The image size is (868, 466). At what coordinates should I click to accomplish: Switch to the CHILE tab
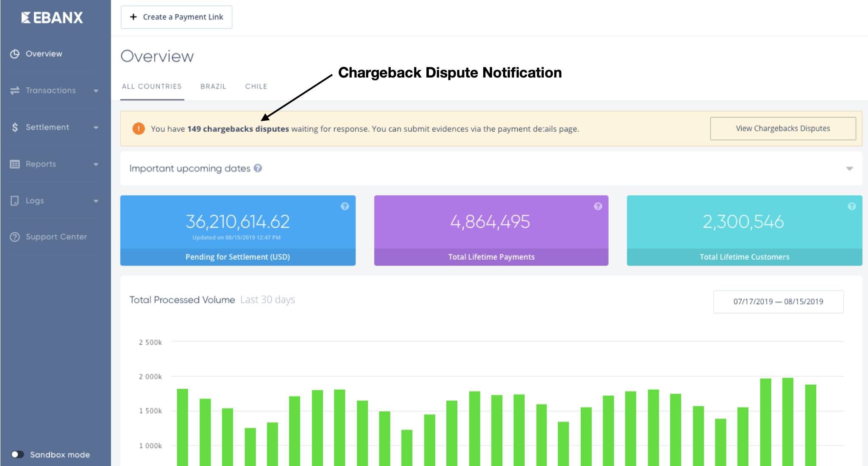256,86
